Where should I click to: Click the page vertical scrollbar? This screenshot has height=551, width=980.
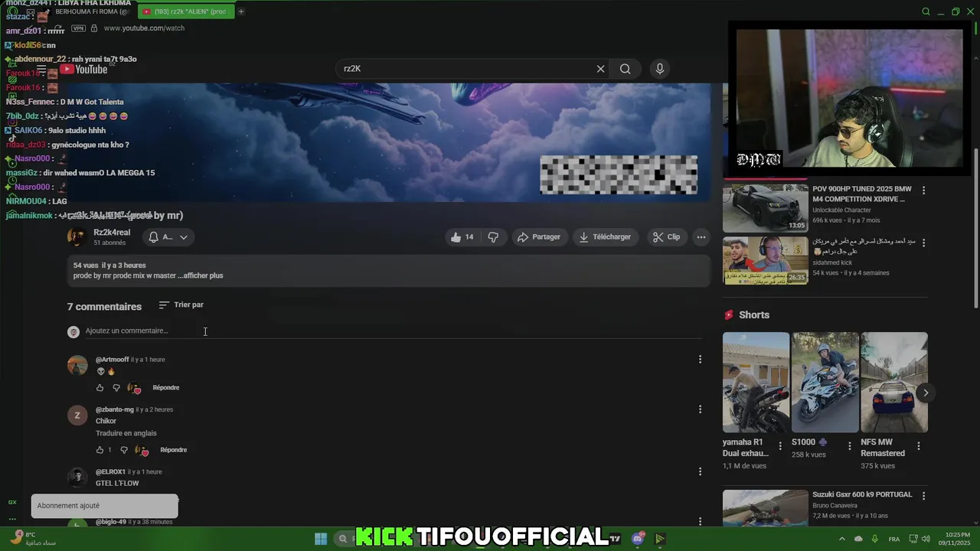975,230
